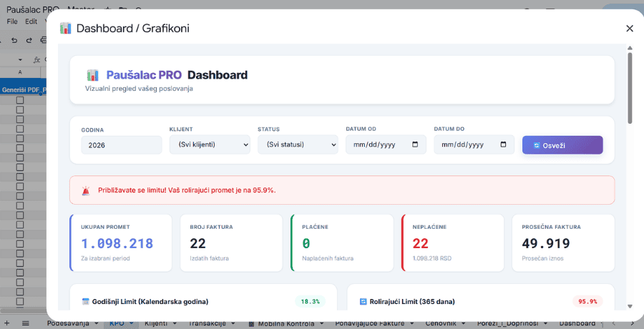Click the Prosečna faktura value 49.919

point(546,243)
